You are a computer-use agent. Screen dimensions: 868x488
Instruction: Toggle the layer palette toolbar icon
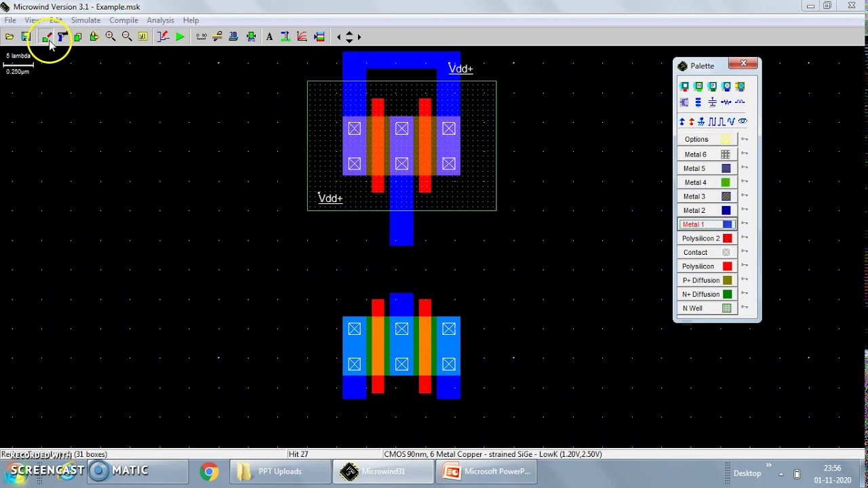(x=320, y=37)
